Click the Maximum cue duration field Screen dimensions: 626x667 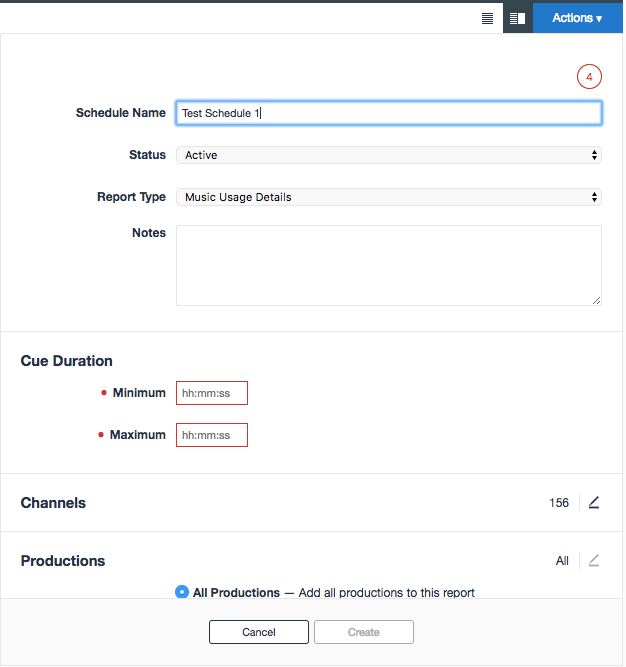pyautogui.click(x=212, y=435)
